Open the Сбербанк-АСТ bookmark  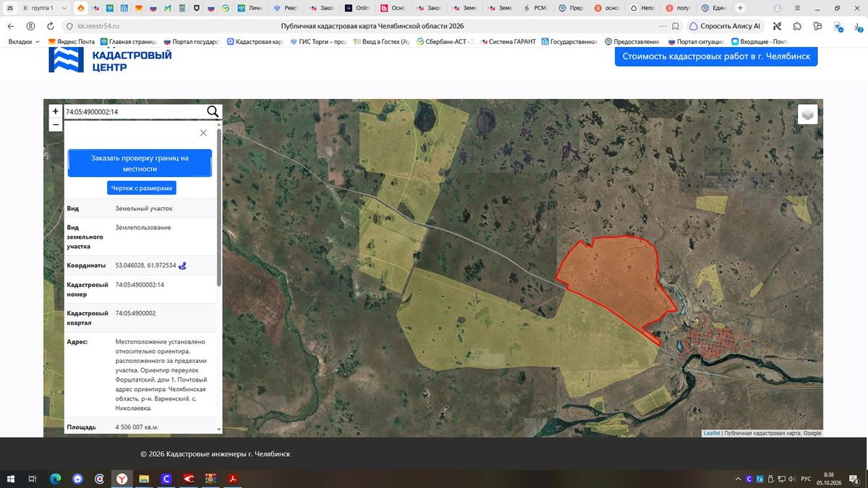[445, 42]
